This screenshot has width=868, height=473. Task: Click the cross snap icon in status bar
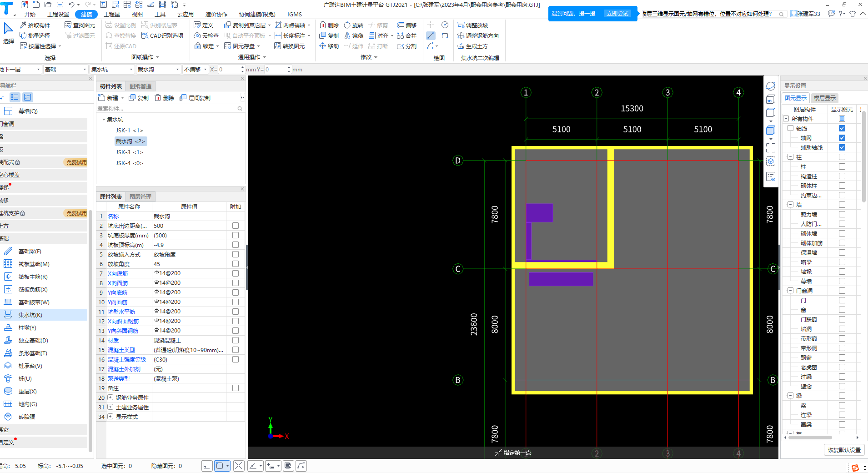pyautogui.click(x=239, y=465)
